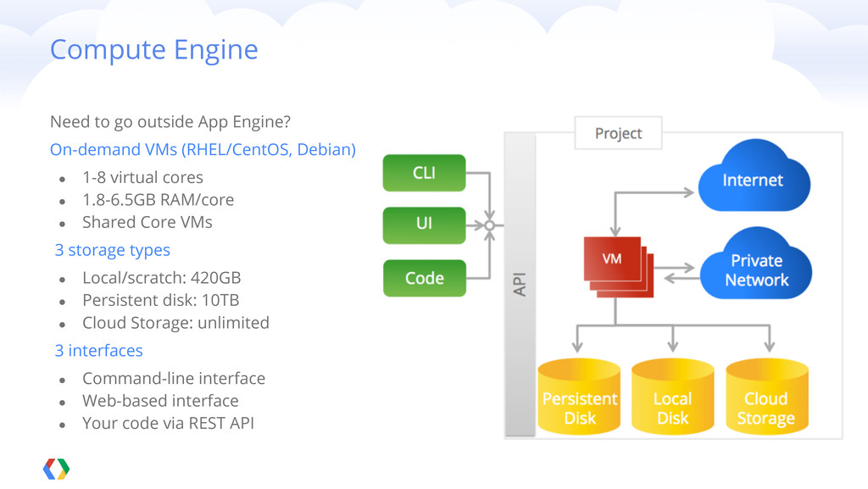Click the vertical API bar
This screenshot has height=489, width=868.
pos(520,285)
